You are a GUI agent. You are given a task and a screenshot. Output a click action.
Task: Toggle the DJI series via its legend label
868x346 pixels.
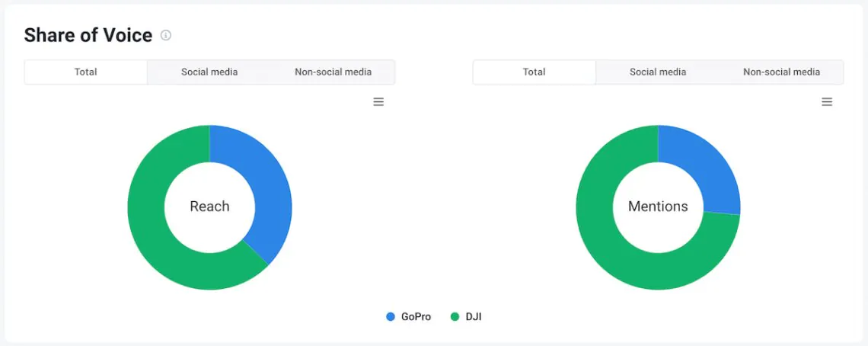(x=474, y=316)
